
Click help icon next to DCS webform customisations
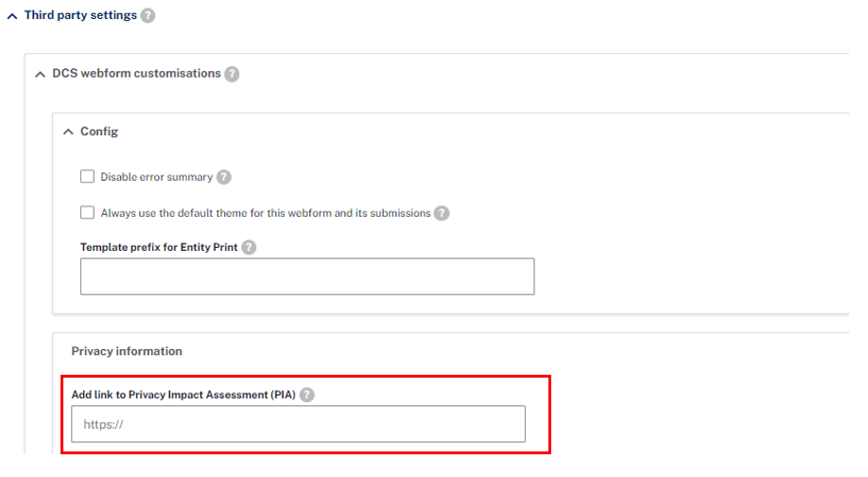232,74
